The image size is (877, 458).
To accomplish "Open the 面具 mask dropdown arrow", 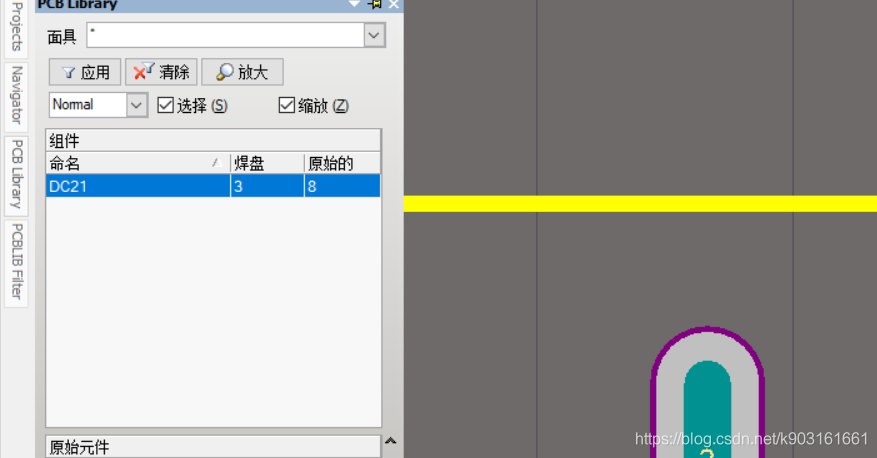I will coord(374,35).
